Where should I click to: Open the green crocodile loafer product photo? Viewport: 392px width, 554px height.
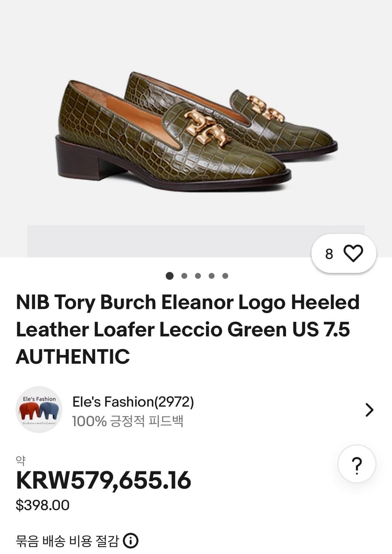tap(196, 133)
